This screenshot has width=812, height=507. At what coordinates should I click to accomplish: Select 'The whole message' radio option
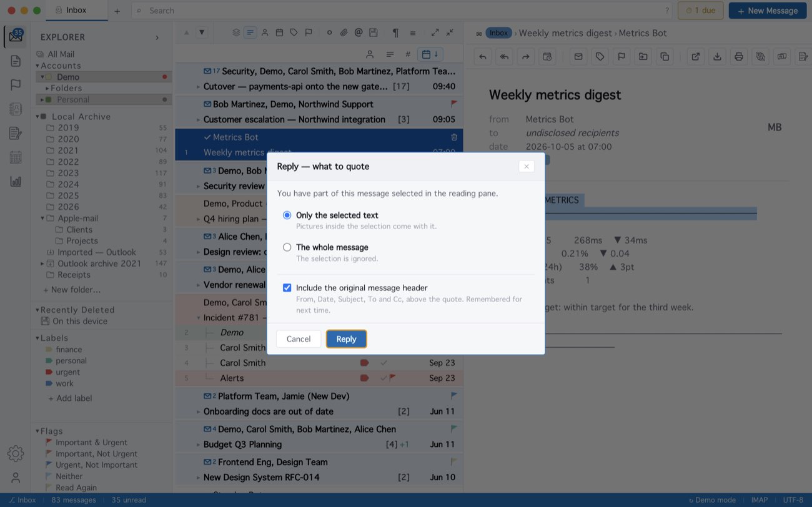[287, 247]
